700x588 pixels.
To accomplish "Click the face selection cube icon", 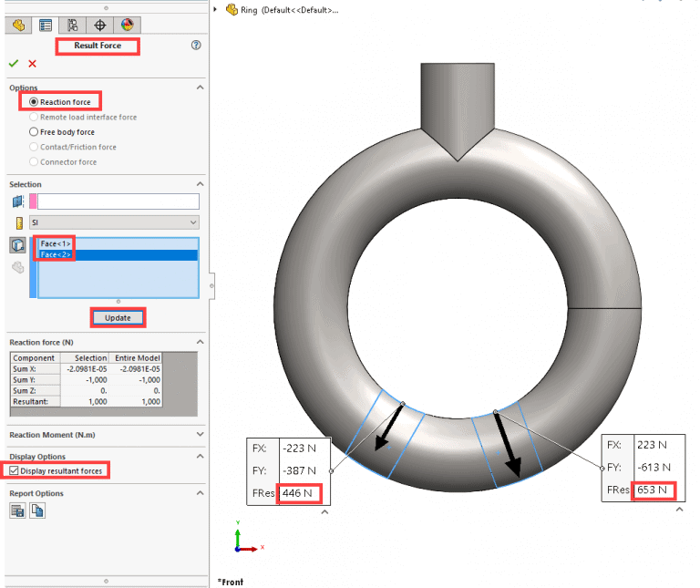I will pos(17,245).
